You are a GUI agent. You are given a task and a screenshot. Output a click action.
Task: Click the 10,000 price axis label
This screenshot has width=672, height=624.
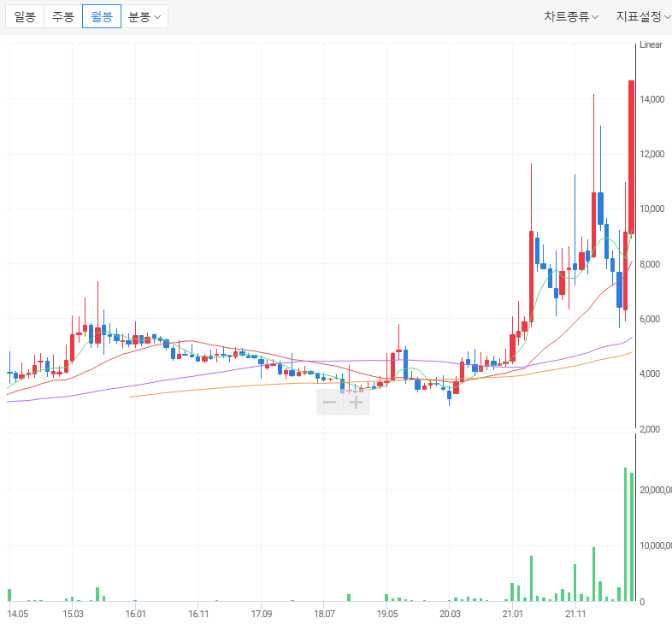pyautogui.click(x=651, y=209)
